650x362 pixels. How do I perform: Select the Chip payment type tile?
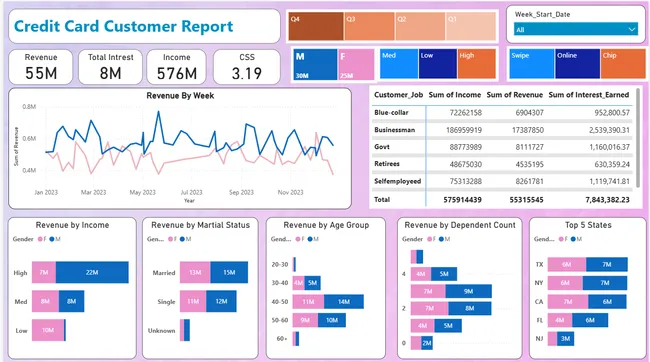point(623,63)
